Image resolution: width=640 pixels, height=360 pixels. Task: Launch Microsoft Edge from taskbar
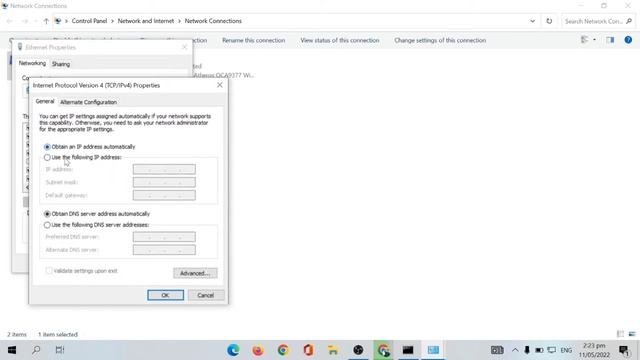click(233, 350)
